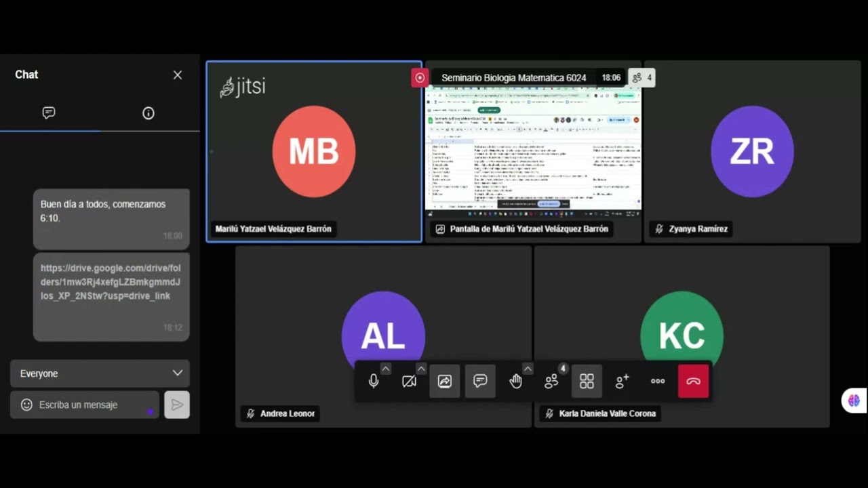This screenshot has height=488, width=868.
Task: Select the AL avatar tile of Andrea Leonor
Action: pos(383,336)
